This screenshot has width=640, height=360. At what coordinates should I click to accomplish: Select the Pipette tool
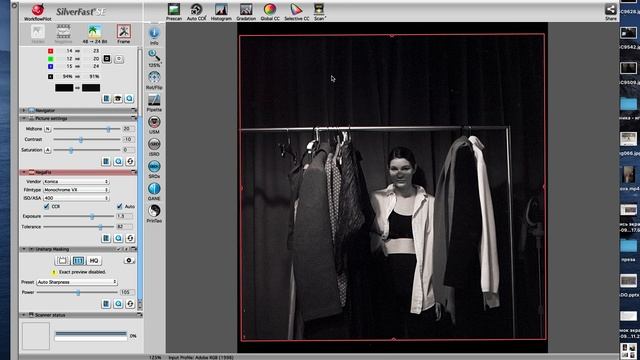[x=154, y=102]
